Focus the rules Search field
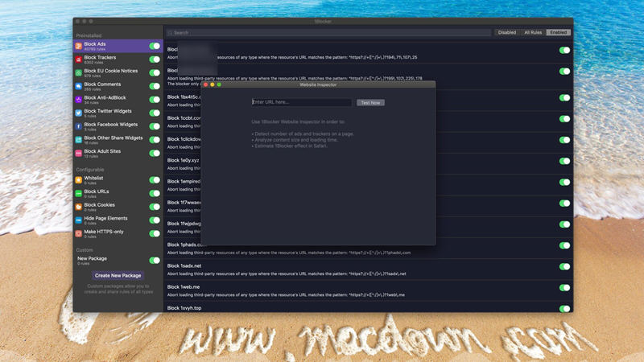This screenshot has height=362, width=644. click(328, 32)
